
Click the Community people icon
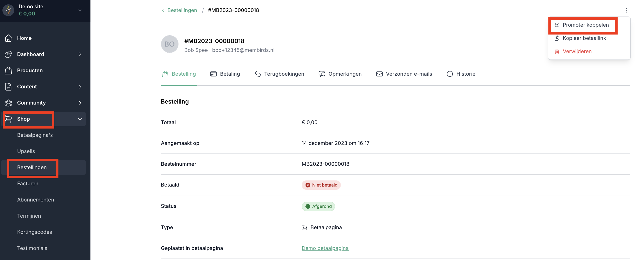[x=8, y=103]
